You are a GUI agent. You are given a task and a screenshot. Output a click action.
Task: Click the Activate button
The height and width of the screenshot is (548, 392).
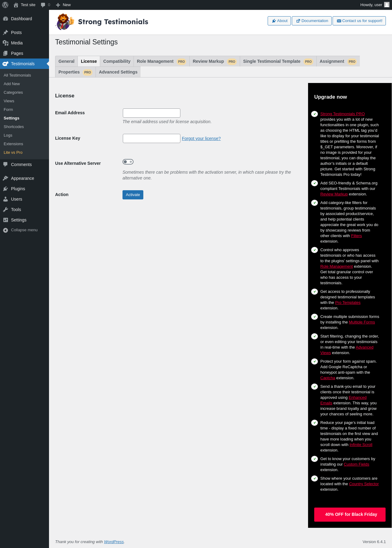pyautogui.click(x=133, y=195)
